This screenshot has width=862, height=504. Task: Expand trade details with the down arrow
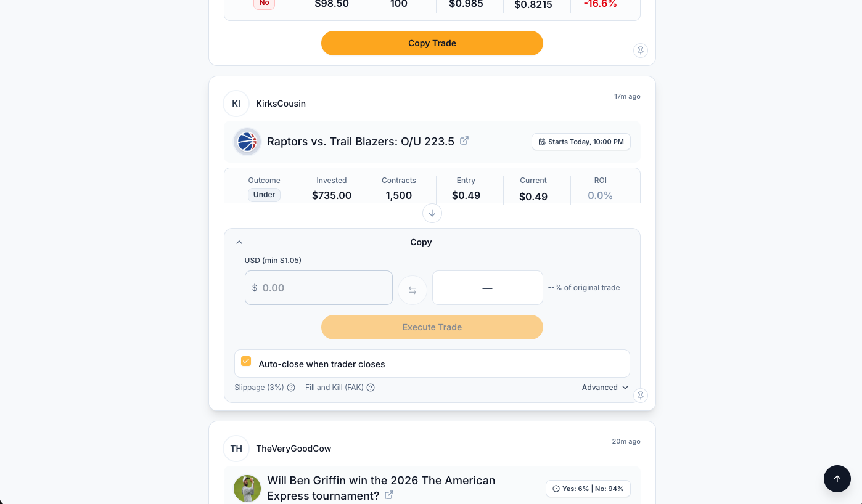coord(432,213)
